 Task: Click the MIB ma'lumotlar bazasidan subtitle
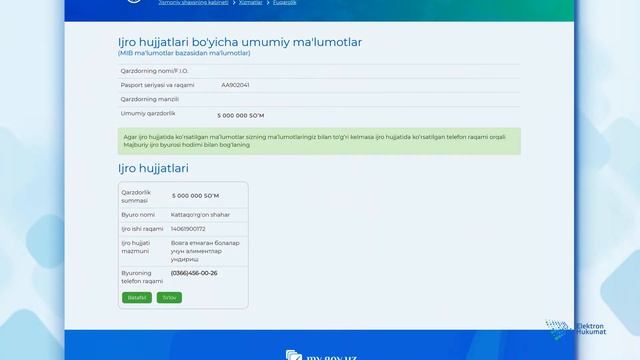184,53
